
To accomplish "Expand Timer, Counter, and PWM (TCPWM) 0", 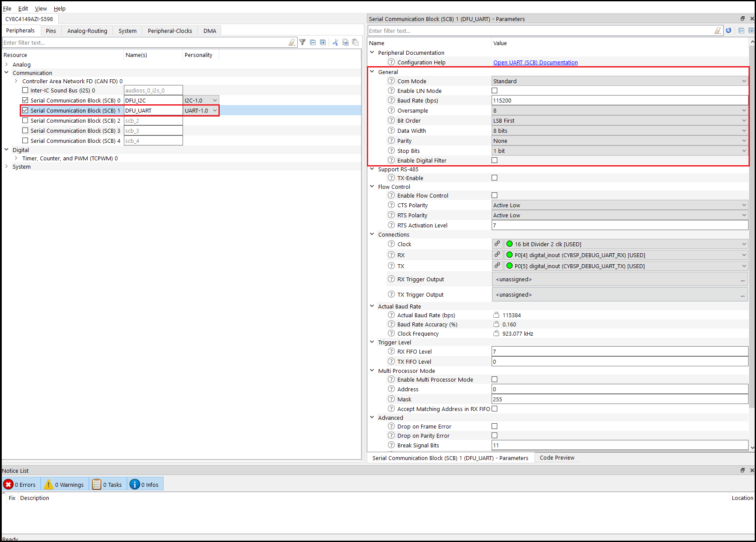I will point(16,158).
